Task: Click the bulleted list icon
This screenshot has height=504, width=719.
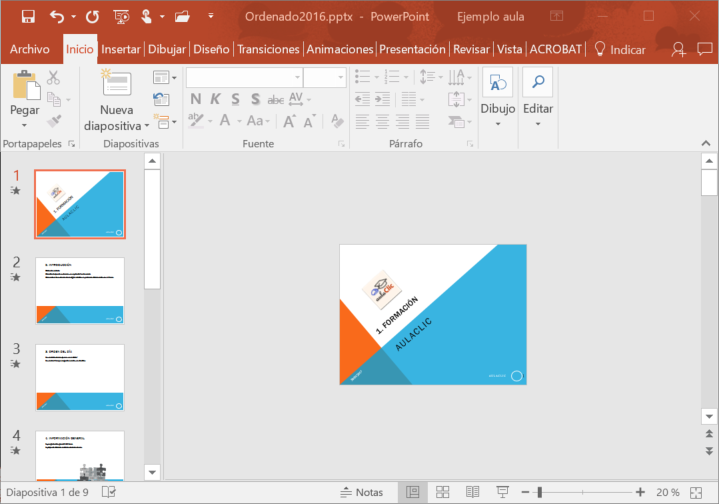Action: (x=362, y=77)
